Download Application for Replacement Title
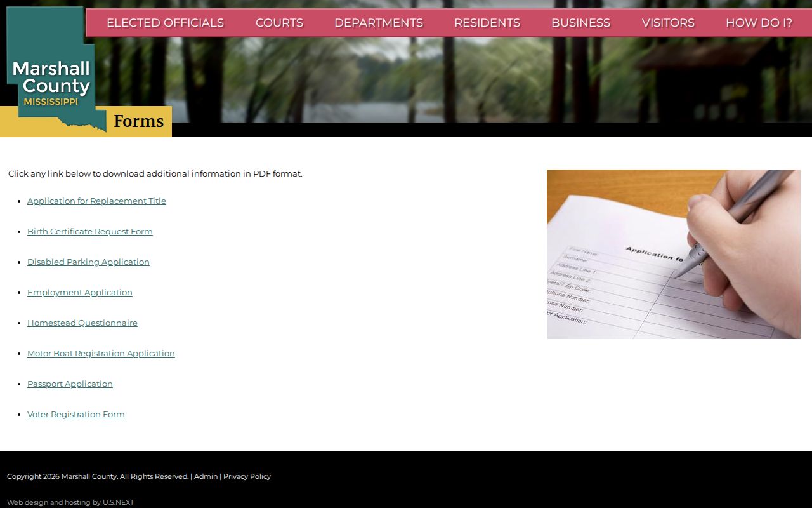 [96, 201]
